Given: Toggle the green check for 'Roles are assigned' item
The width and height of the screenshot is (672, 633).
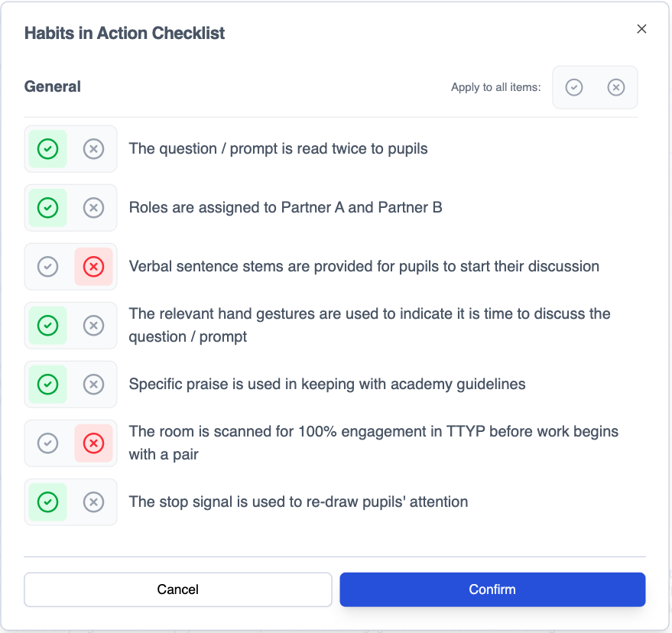Looking at the screenshot, I should pyautogui.click(x=48, y=207).
